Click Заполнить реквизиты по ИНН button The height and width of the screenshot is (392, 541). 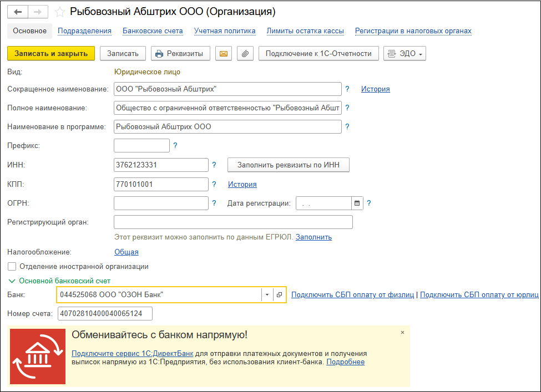tap(289, 165)
